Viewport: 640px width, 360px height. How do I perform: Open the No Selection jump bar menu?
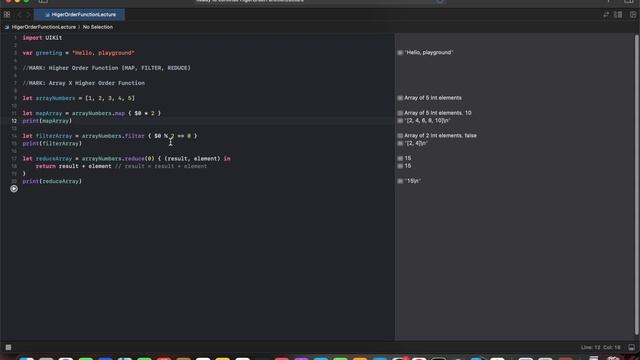tap(98, 27)
